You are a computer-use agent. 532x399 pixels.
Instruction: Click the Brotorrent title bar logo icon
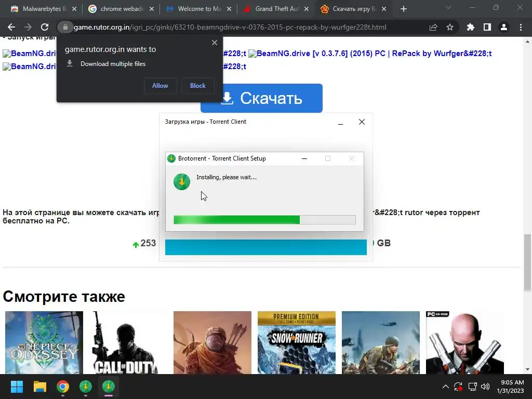pos(171,158)
